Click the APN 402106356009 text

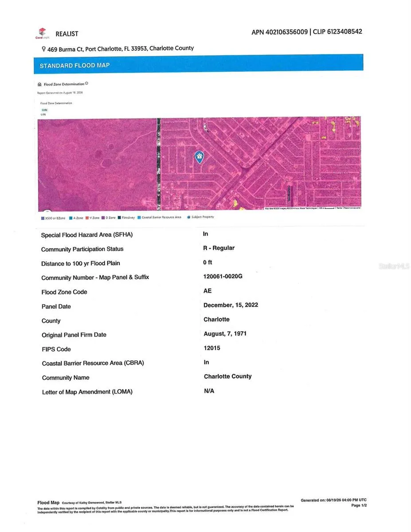coord(279,32)
